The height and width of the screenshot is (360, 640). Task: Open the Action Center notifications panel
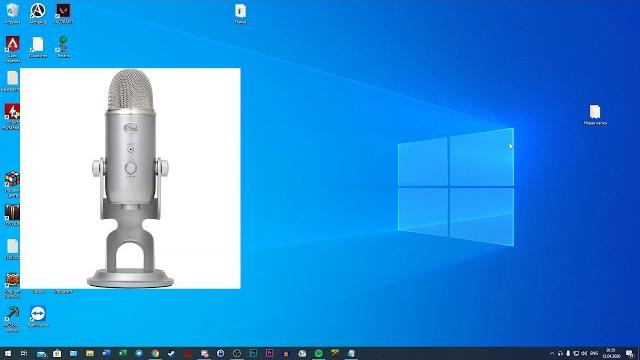pos(630,353)
